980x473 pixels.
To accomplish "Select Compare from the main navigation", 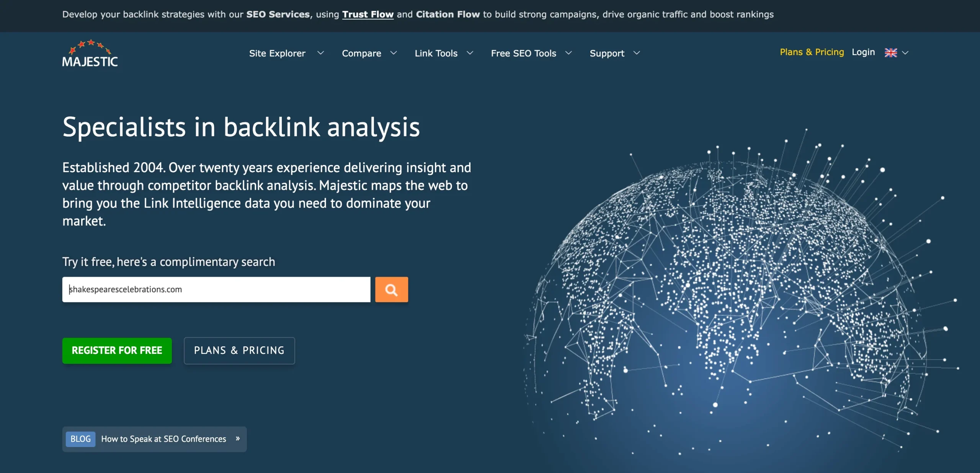I will point(361,54).
